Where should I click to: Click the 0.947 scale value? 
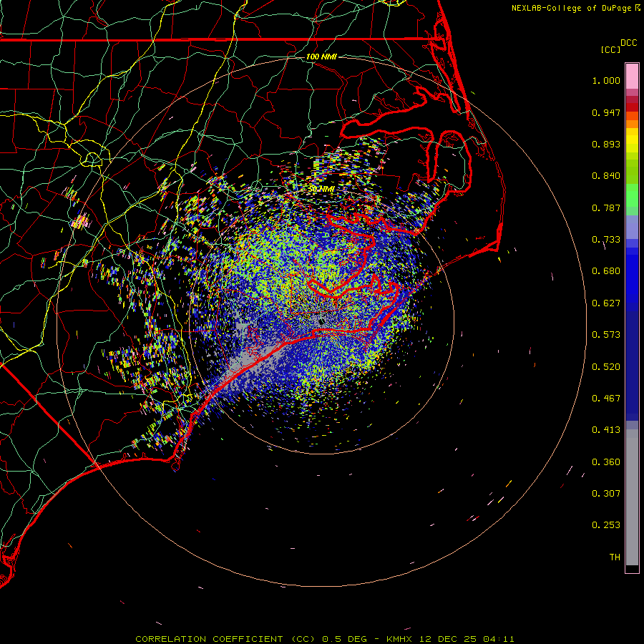606,112
